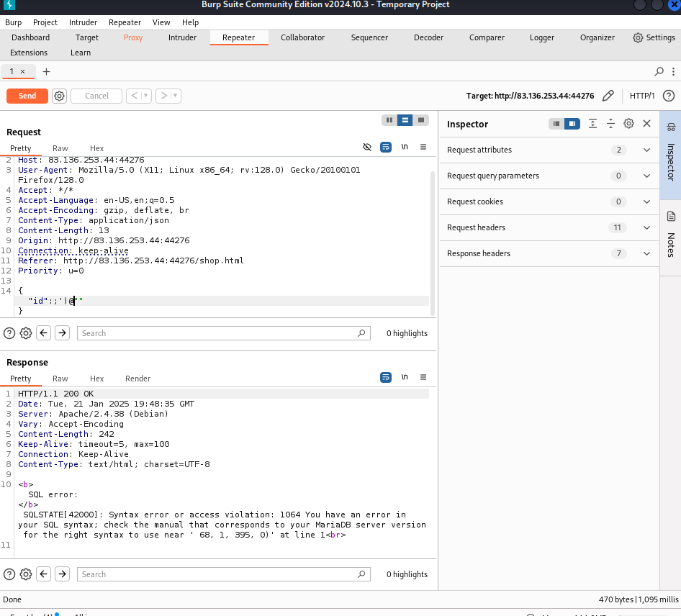The width and height of the screenshot is (681, 616).
Task: Expand Response headers section
Action: click(646, 253)
